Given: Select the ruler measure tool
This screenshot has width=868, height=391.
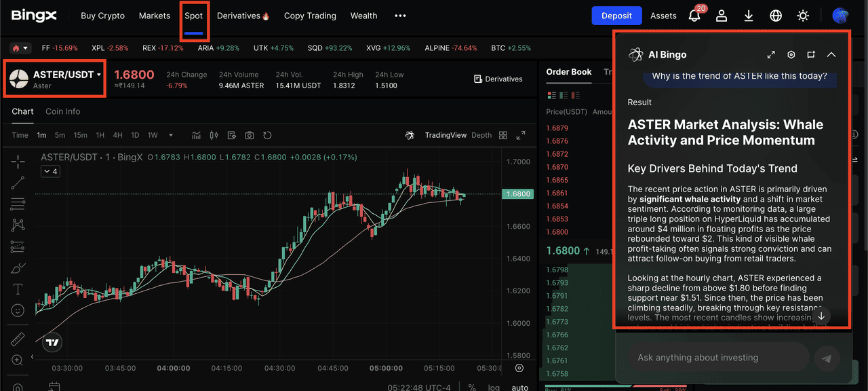Looking at the screenshot, I should coord(18,339).
